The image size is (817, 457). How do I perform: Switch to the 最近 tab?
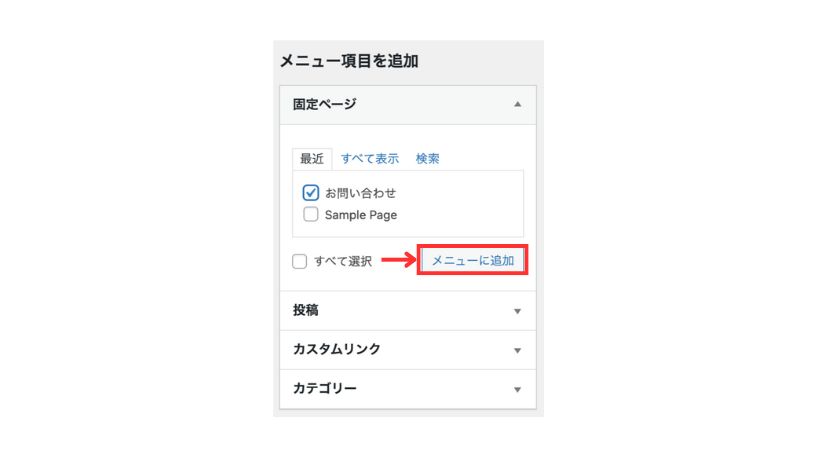pyautogui.click(x=312, y=159)
